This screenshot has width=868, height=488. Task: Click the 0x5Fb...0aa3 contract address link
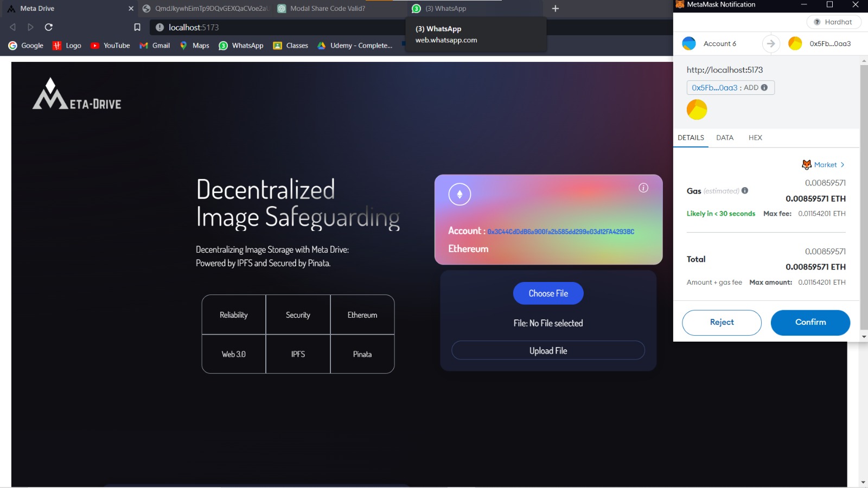(714, 87)
